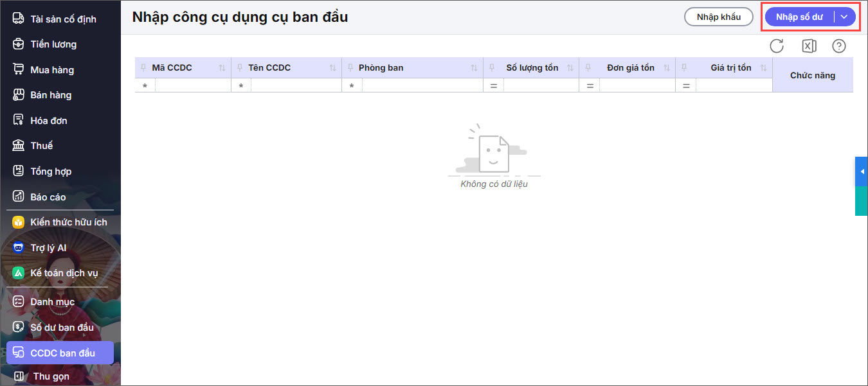Sort by Phòng ban arrows
This screenshot has width=868, height=386.
click(475, 68)
